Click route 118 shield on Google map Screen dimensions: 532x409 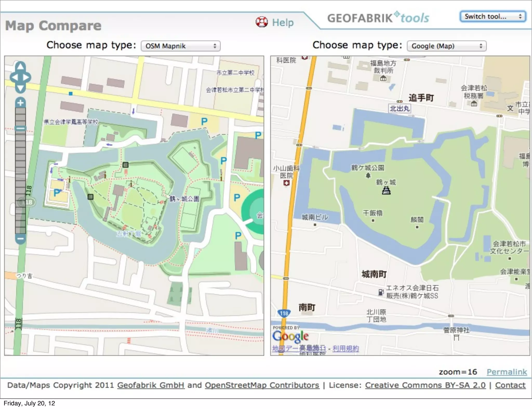[284, 313]
